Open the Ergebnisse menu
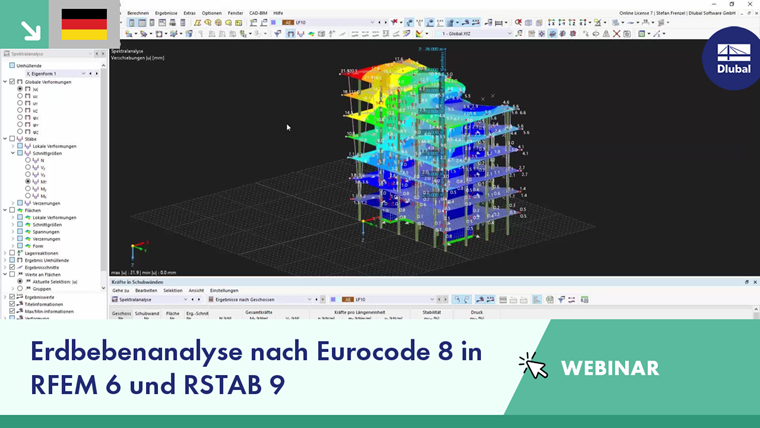The width and height of the screenshot is (760, 428). click(x=166, y=13)
